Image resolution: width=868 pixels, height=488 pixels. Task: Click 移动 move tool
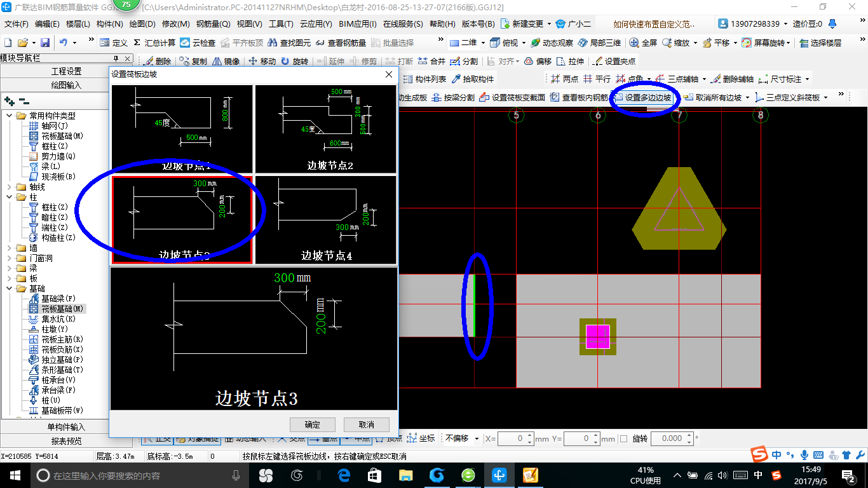pyautogui.click(x=262, y=61)
